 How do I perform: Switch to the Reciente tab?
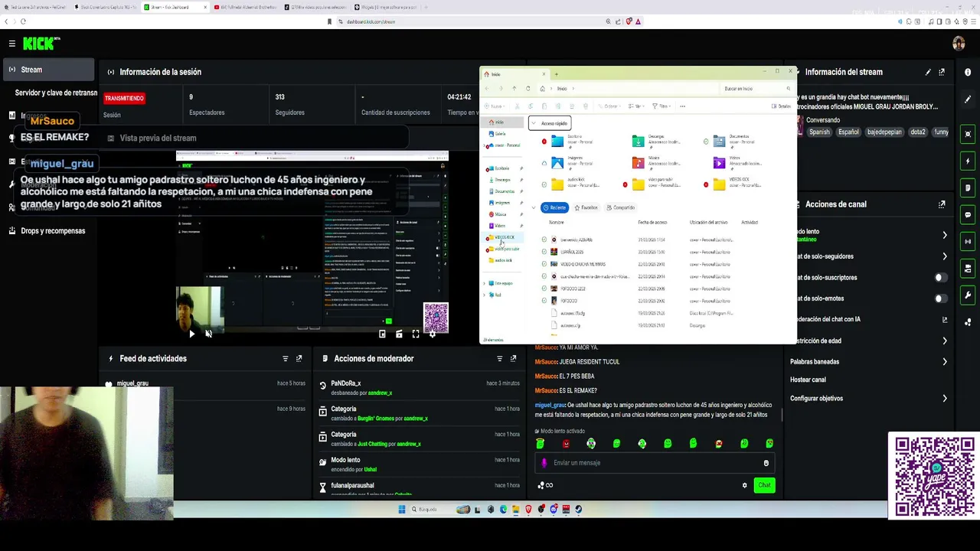(555, 207)
